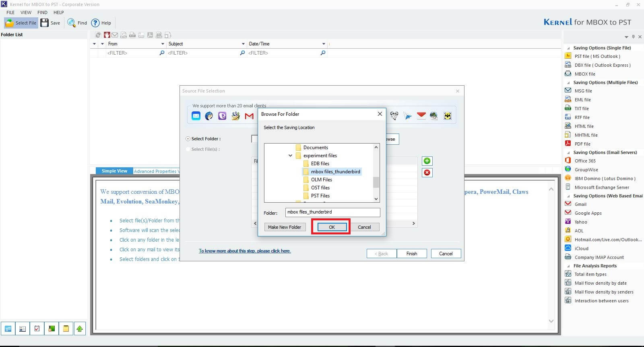The width and height of the screenshot is (644, 347).
Task: Click the green plus add button
Action: [x=427, y=161]
